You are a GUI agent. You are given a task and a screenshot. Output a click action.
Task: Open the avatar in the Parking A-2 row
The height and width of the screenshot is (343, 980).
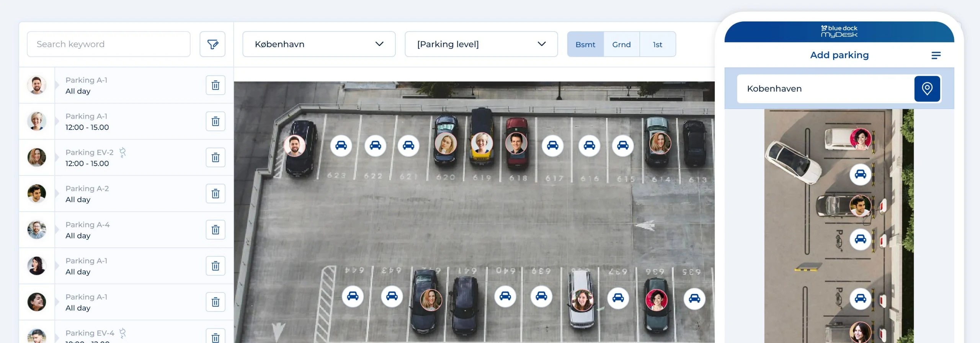click(x=37, y=194)
